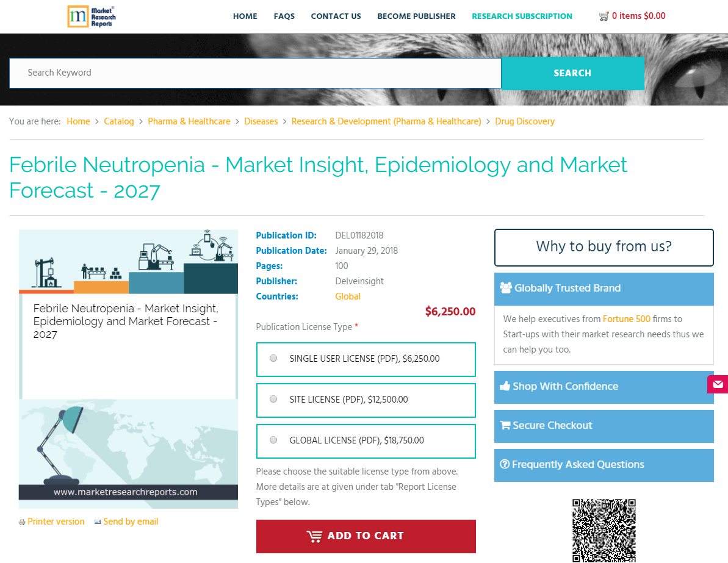The image size is (728, 563).
Task: Open the HOME menu item
Action: pyautogui.click(x=245, y=16)
